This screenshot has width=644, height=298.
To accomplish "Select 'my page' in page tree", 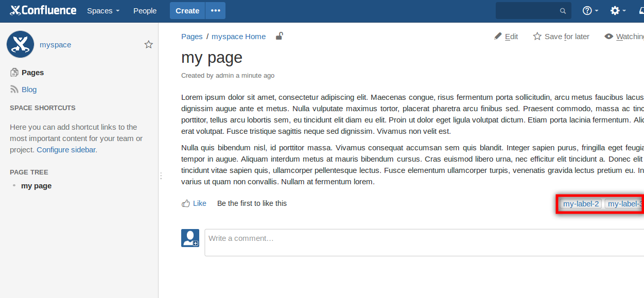I will tap(36, 186).
